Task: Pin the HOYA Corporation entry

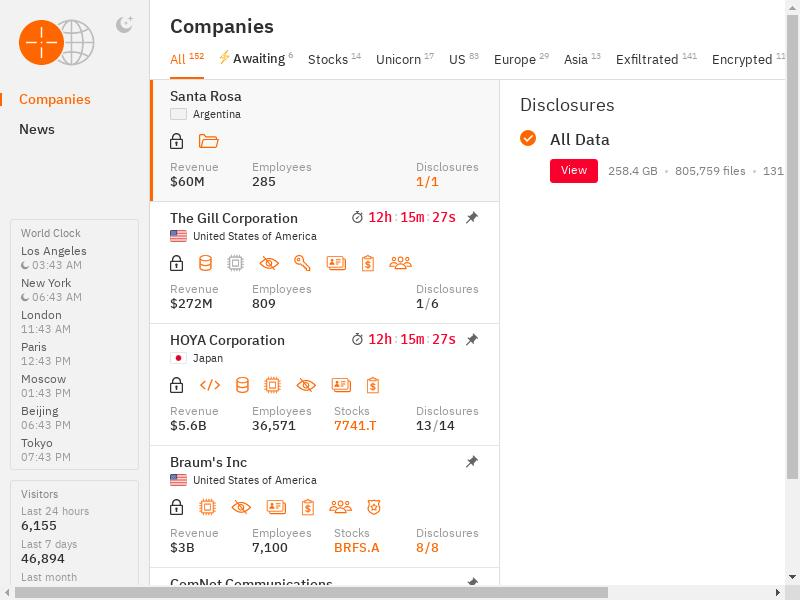Action: pos(472,340)
